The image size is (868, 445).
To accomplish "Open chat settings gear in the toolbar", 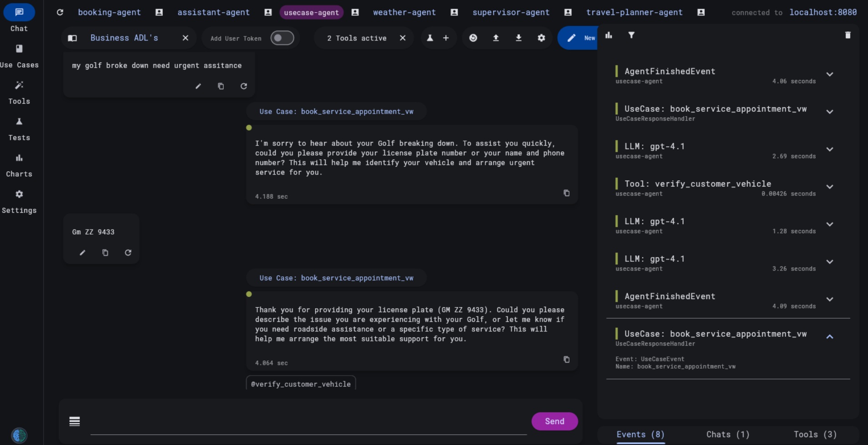I will point(541,38).
